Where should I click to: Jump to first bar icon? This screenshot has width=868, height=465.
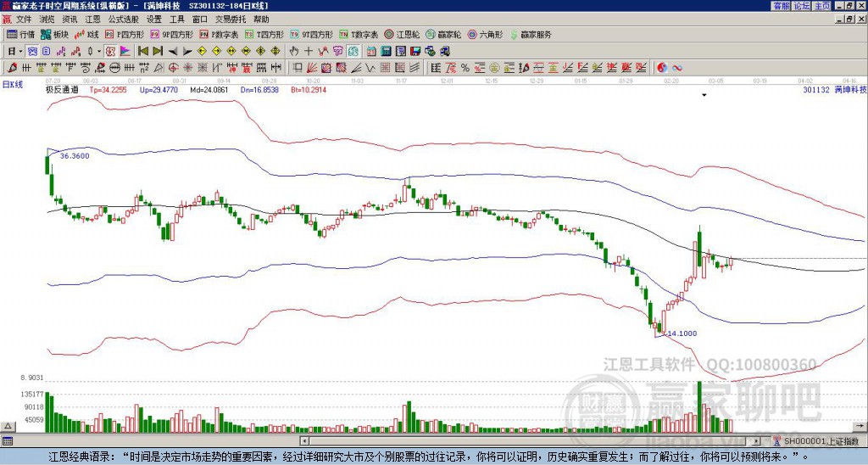click(x=142, y=52)
